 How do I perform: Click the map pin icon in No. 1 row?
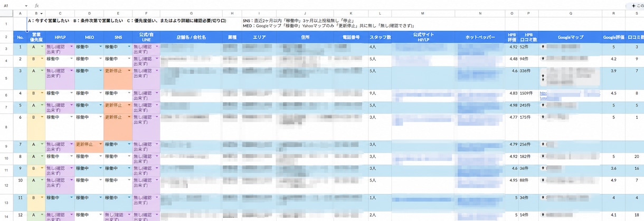[542, 47]
